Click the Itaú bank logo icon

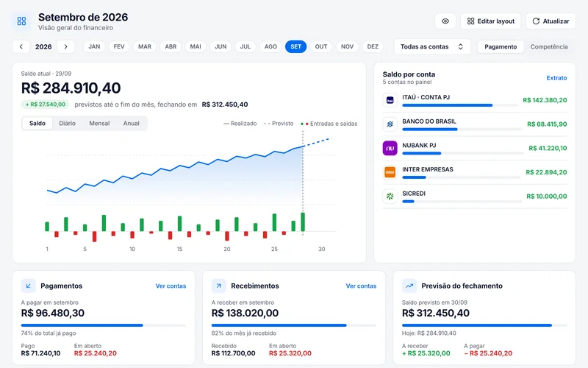point(390,100)
